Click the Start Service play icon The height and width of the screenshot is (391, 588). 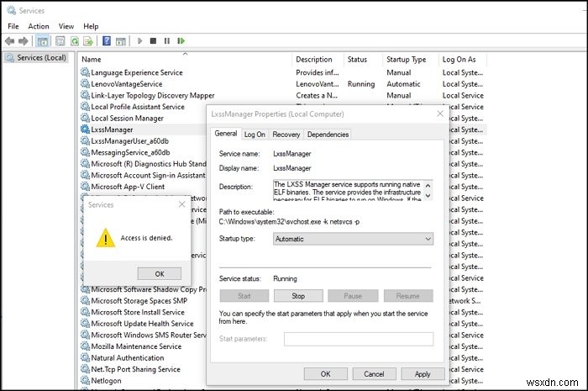(x=140, y=40)
